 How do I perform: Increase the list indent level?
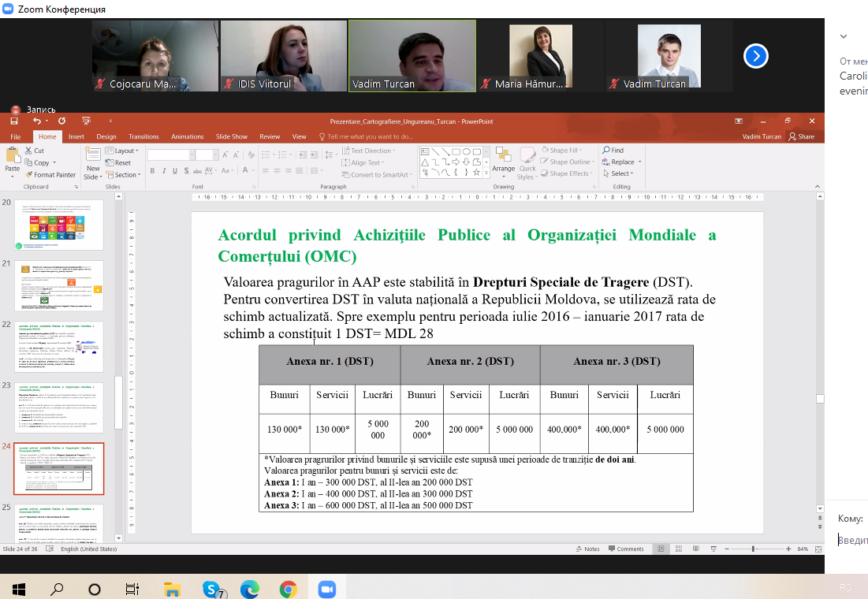click(315, 155)
